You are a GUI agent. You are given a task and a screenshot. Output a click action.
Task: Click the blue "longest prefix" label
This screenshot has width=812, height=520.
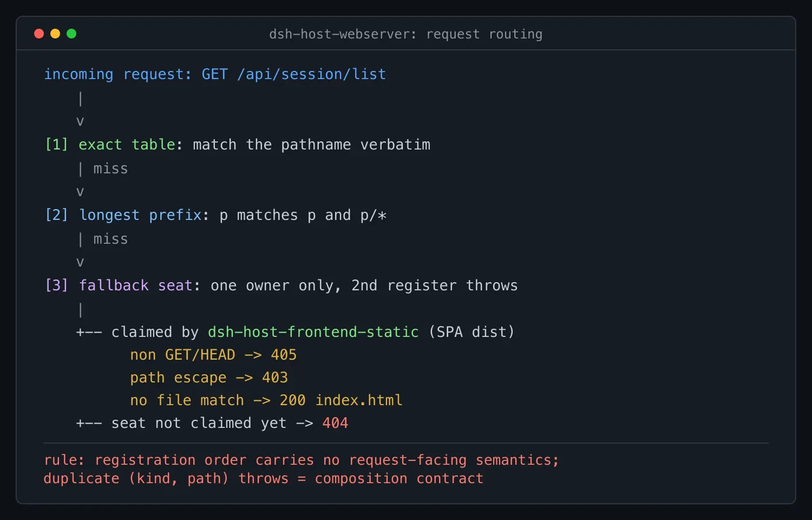click(x=141, y=215)
